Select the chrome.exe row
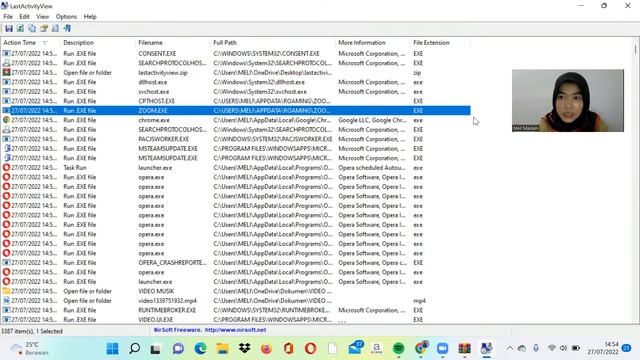640x360 pixels. [236, 120]
